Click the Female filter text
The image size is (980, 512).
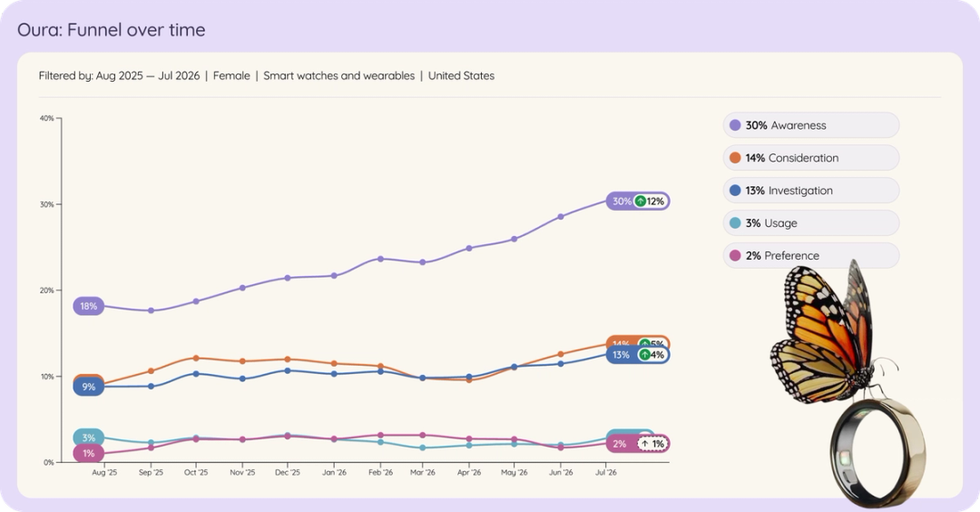click(x=231, y=75)
